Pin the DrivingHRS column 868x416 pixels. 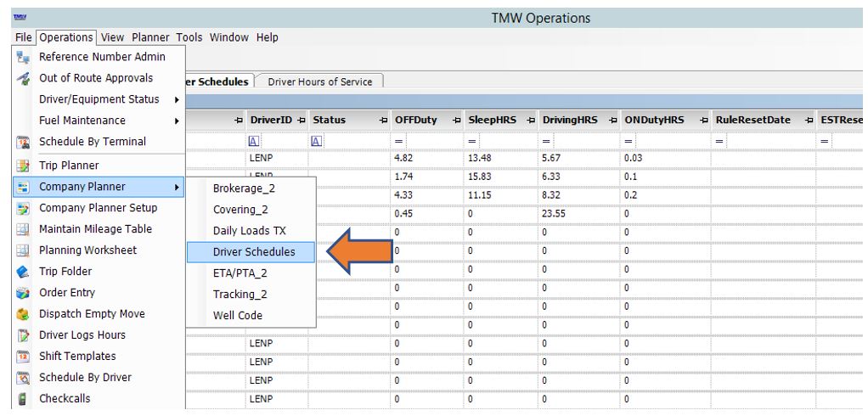613,120
